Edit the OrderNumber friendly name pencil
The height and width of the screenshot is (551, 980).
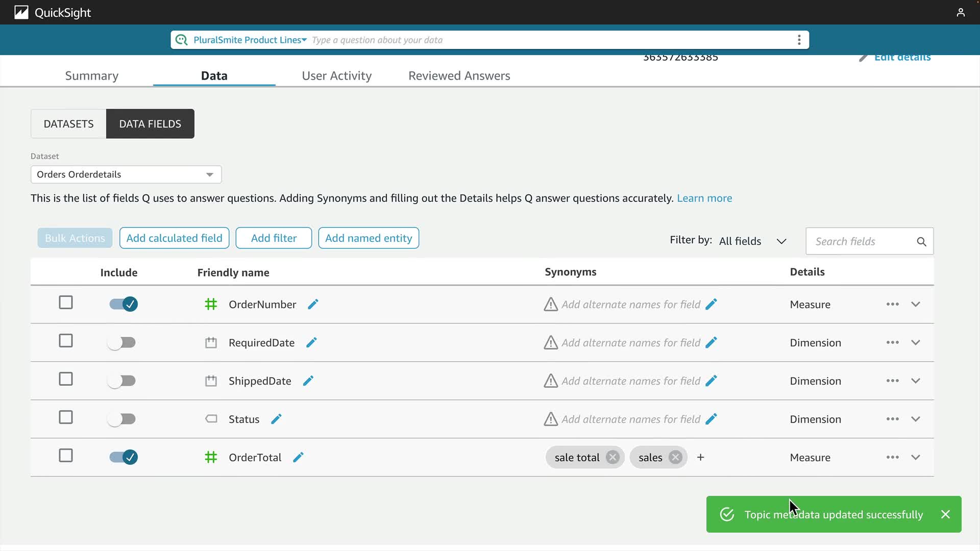click(x=313, y=304)
